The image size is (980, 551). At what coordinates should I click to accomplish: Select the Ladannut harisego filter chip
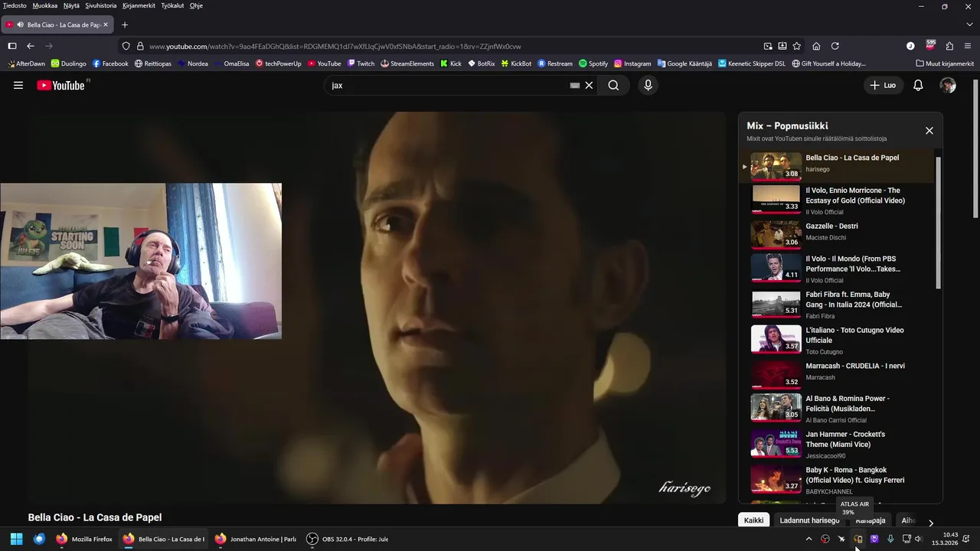(809, 520)
